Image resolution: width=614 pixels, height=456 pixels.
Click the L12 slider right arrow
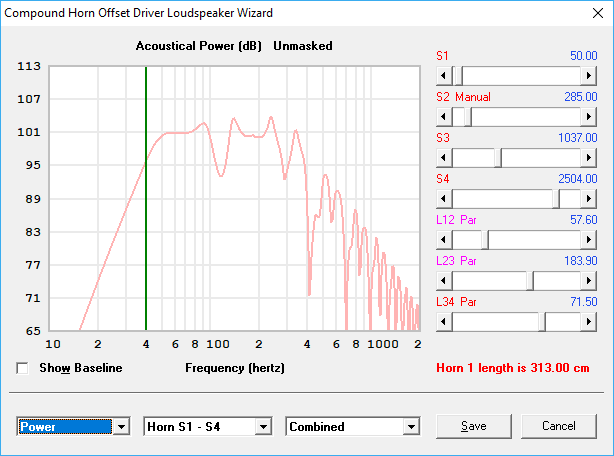(x=588, y=240)
